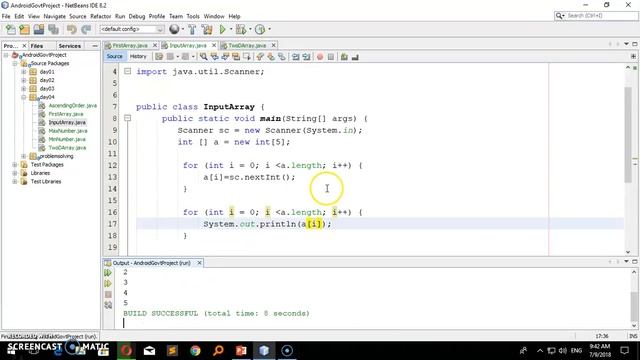Toggle the Source view button in editor
This screenshot has height=360, width=640.
pos(115,56)
